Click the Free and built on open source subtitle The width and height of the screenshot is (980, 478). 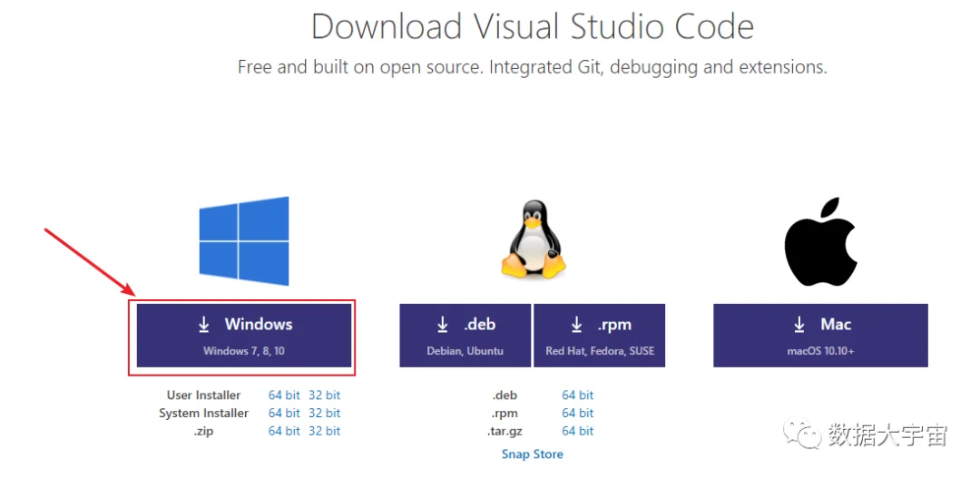pyautogui.click(x=533, y=67)
